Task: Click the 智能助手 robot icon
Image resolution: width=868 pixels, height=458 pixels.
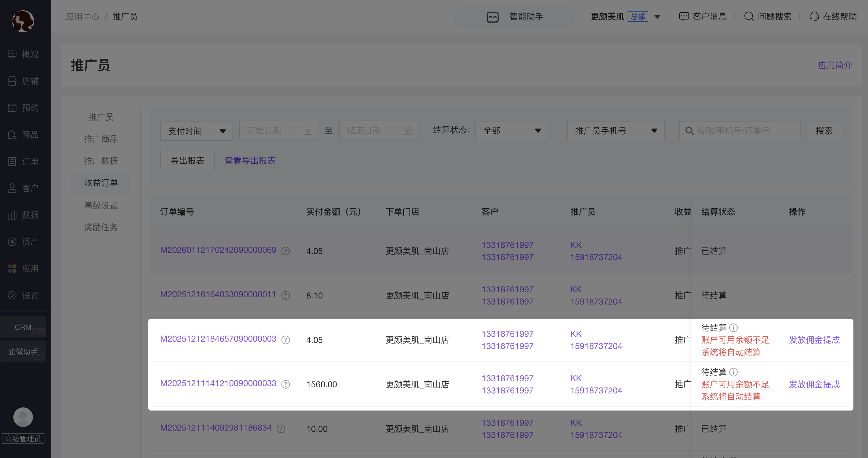Action: click(x=492, y=17)
